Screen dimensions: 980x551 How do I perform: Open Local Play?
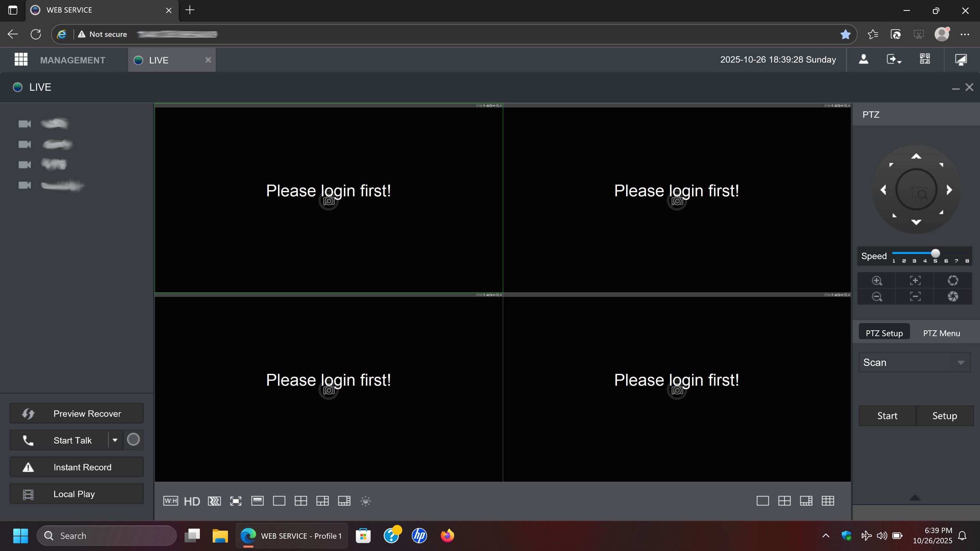pos(77,494)
